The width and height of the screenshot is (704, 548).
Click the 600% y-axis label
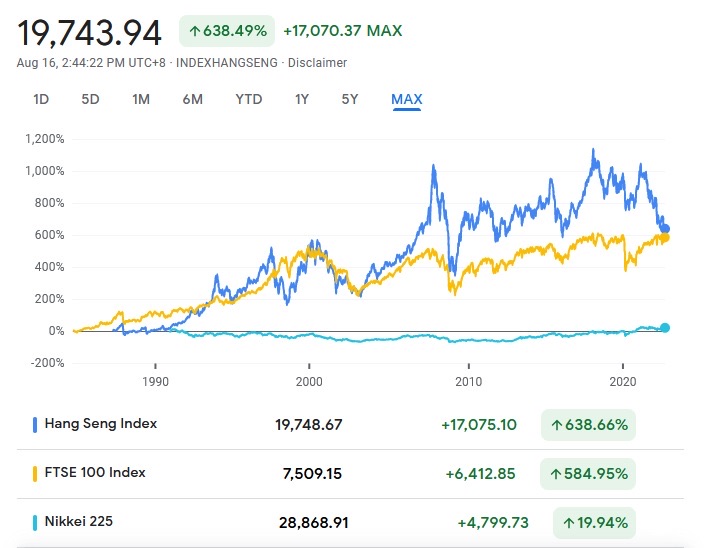pos(50,235)
